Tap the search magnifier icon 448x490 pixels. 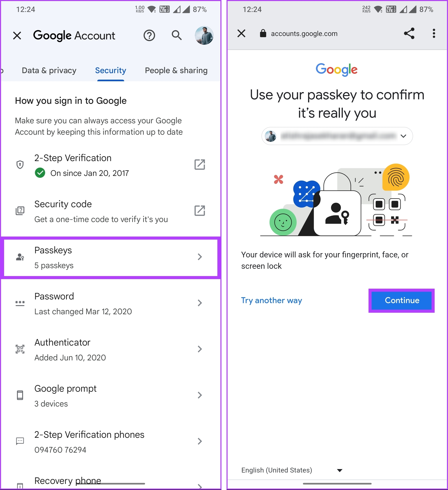click(x=177, y=36)
